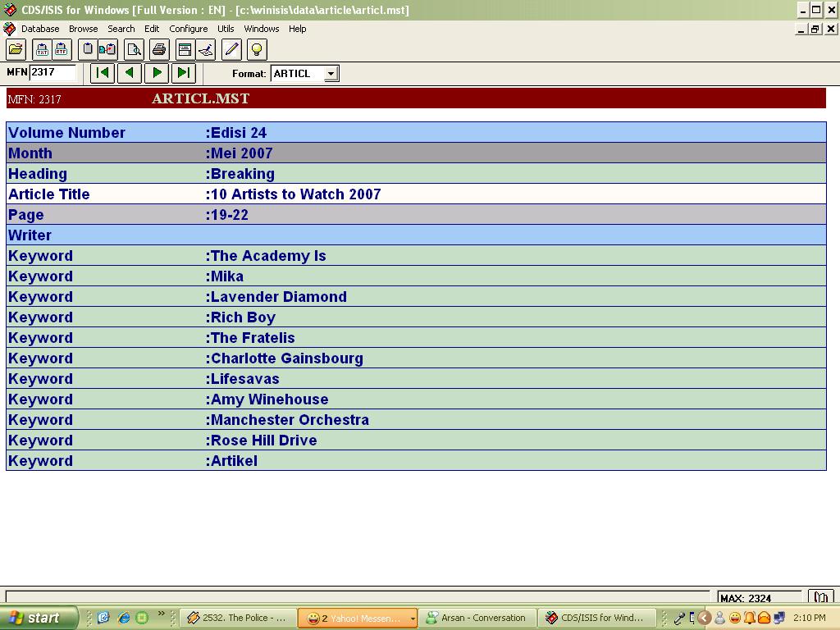Jump to the last record
Screen dimensions: 840x630
[x=184, y=73]
